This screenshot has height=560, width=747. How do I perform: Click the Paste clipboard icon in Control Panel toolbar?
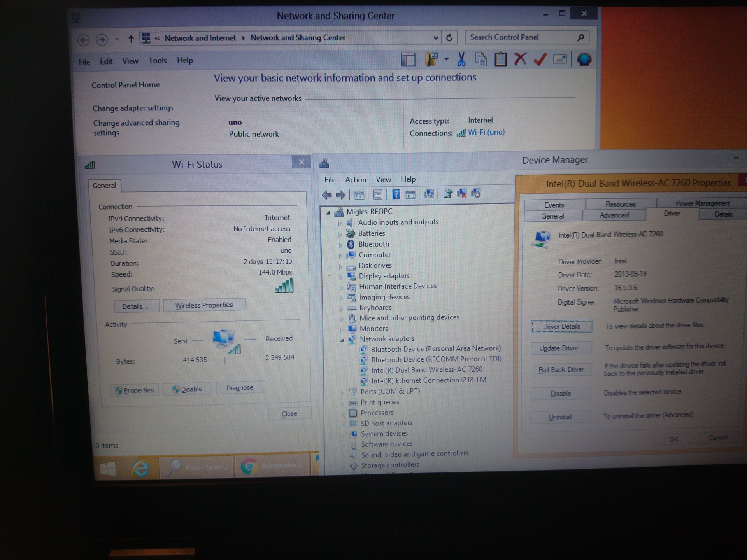[x=501, y=59]
